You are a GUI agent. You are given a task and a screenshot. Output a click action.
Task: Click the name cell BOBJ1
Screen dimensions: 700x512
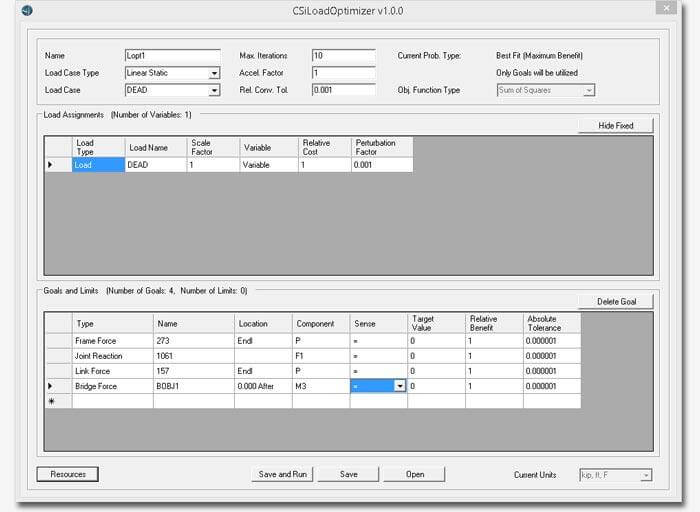coord(194,387)
